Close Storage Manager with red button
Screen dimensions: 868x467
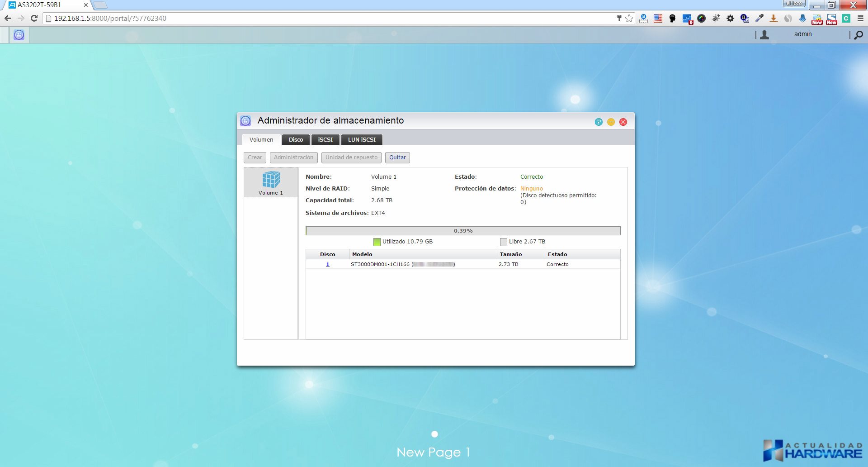click(x=623, y=122)
